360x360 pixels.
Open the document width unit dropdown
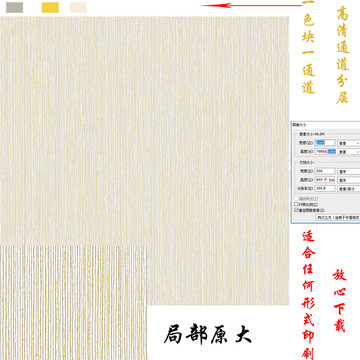349,171
